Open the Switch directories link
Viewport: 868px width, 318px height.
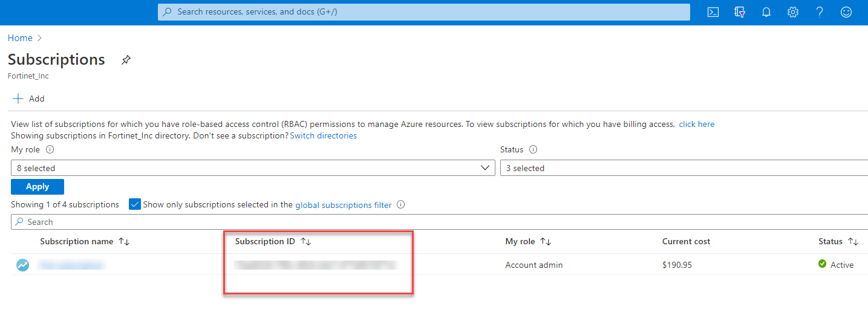tap(324, 135)
